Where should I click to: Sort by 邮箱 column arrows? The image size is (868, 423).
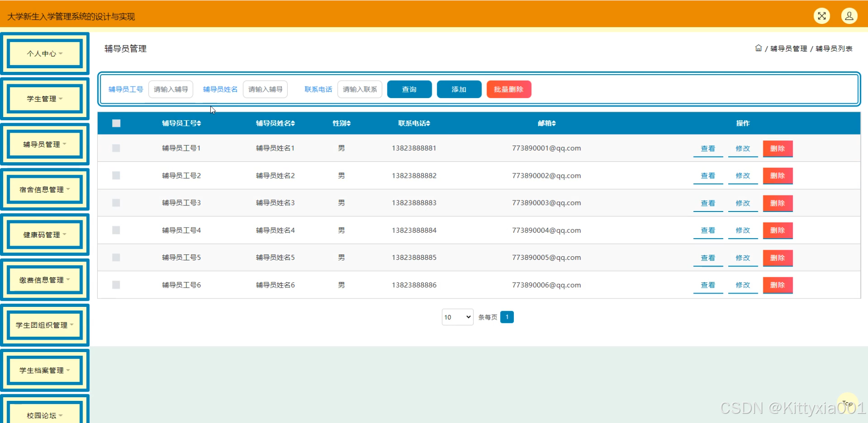(x=554, y=123)
